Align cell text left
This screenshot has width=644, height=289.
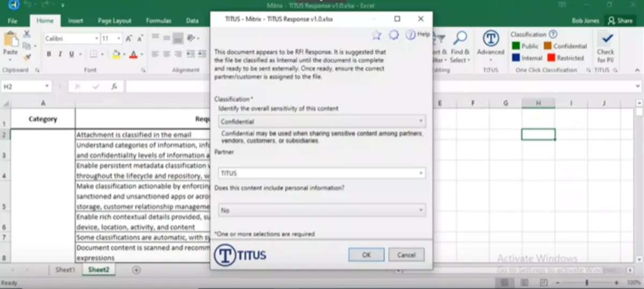point(155,54)
